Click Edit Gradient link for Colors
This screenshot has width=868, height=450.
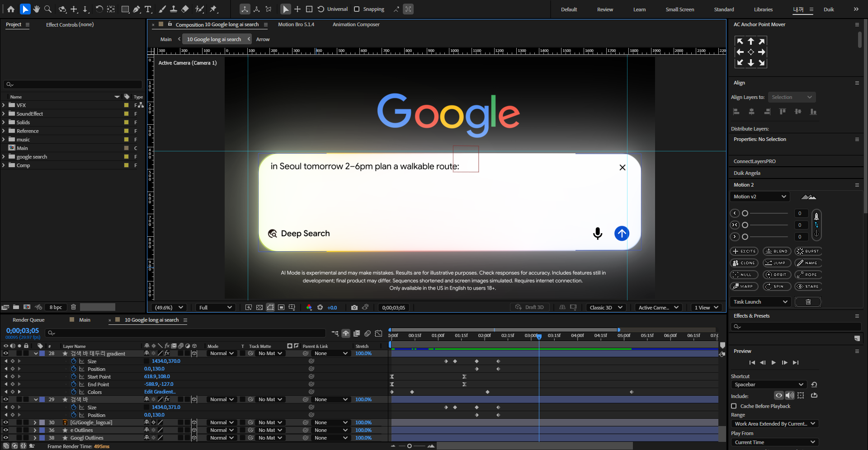[160, 392]
